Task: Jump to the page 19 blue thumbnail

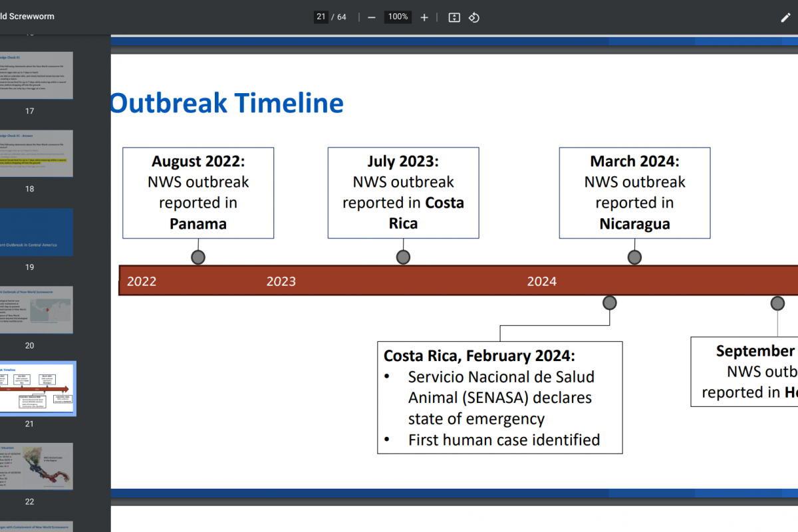Action: tap(37, 232)
